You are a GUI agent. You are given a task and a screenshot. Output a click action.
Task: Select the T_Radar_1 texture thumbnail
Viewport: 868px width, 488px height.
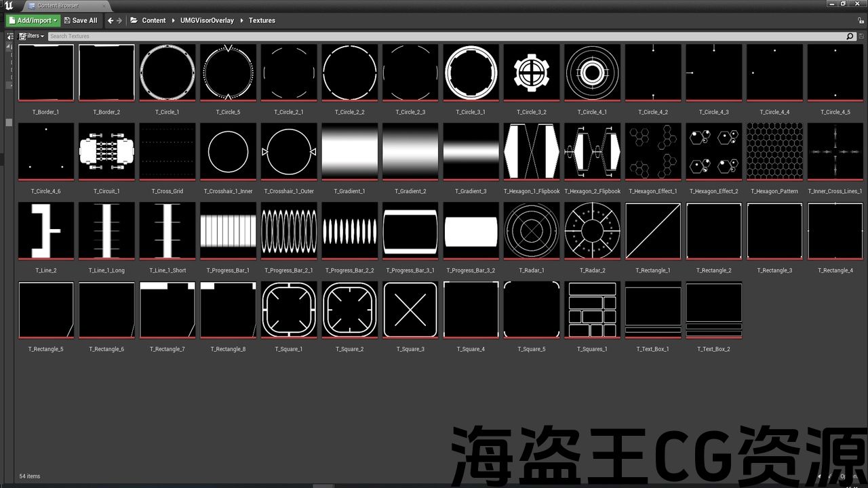tap(531, 231)
